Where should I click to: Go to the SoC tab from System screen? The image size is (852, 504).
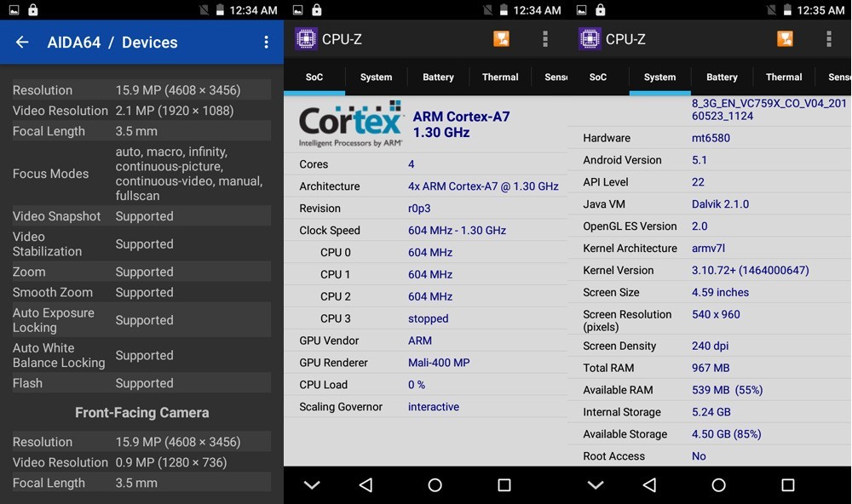598,77
